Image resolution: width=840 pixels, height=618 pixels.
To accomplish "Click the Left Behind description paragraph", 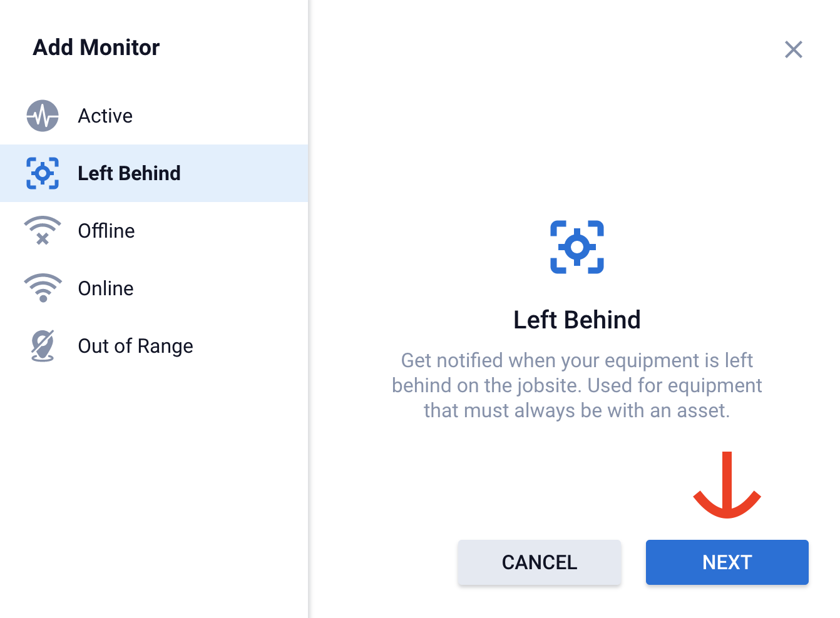I will (x=576, y=385).
